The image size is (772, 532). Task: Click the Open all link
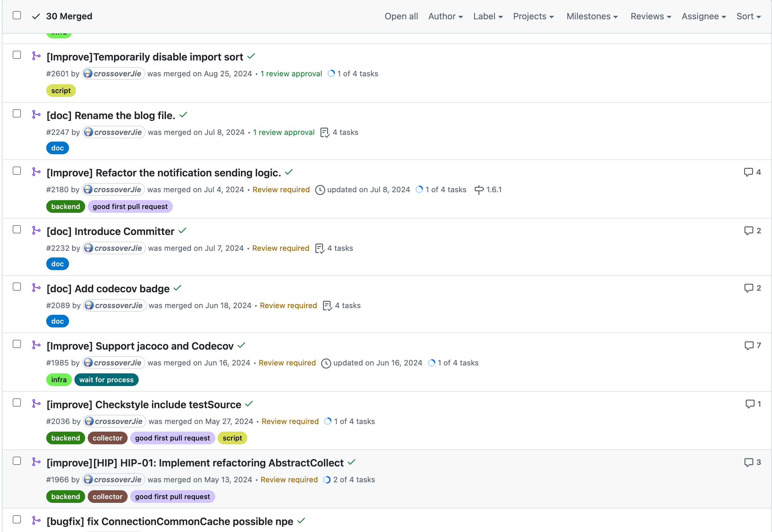401,16
